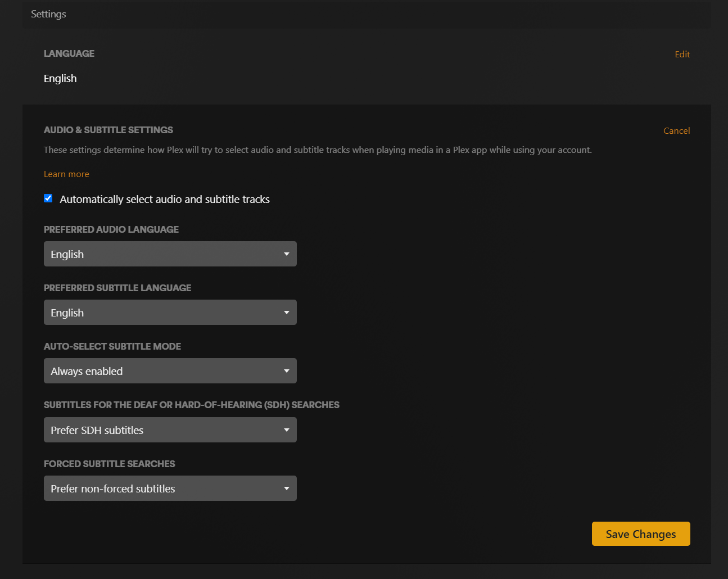
Task: Open the Preferred Audio Language arrow icon
Action: point(287,254)
